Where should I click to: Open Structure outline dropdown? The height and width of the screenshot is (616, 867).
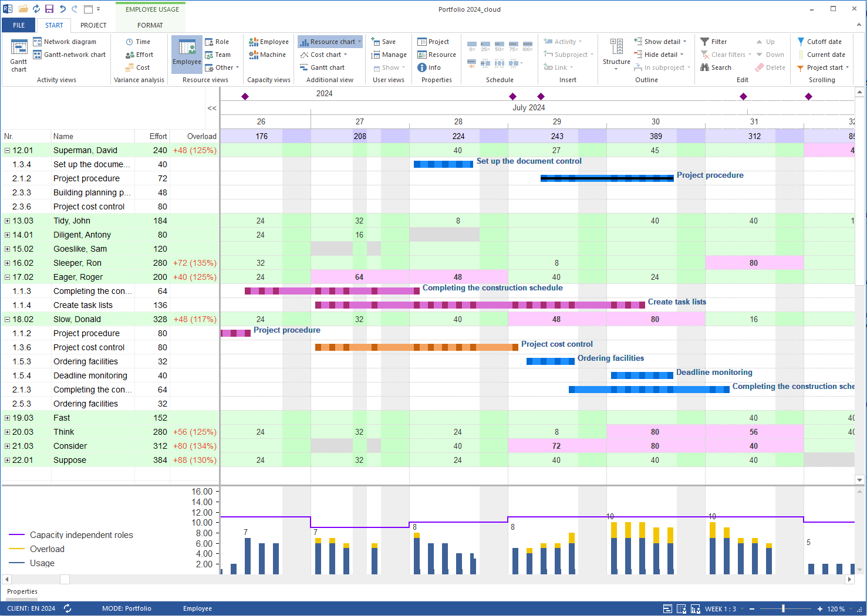point(616,56)
